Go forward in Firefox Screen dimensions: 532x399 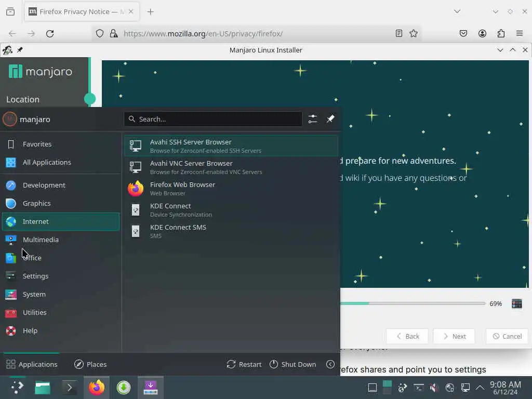coord(31,34)
